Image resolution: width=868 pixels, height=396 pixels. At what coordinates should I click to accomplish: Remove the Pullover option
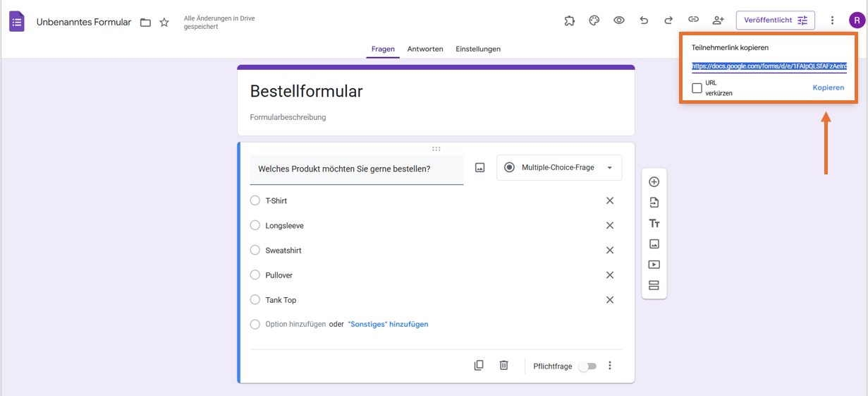(x=610, y=275)
